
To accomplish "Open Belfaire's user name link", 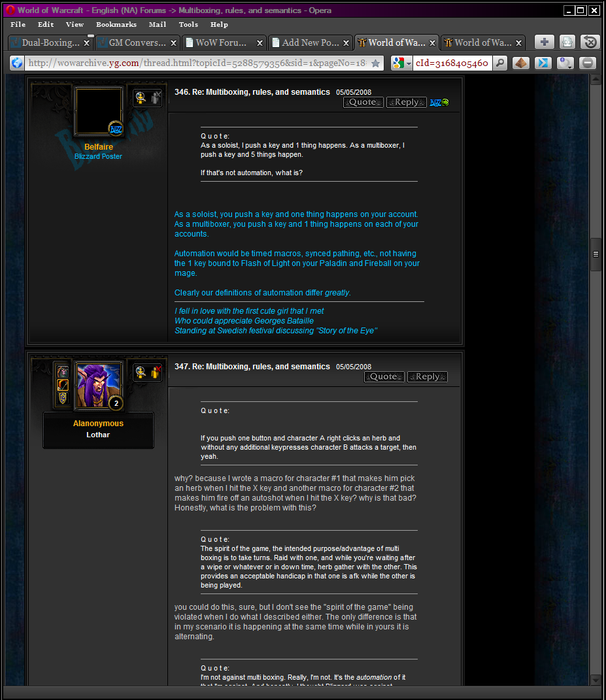I will pos(99,147).
